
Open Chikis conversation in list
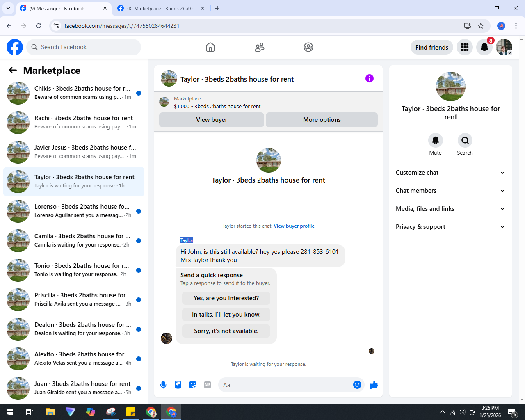[74, 93]
